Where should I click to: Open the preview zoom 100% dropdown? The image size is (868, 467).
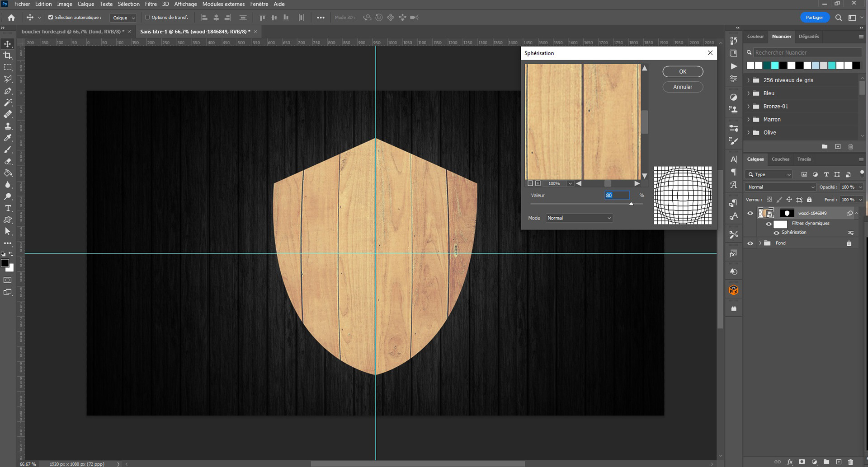click(570, 183)
